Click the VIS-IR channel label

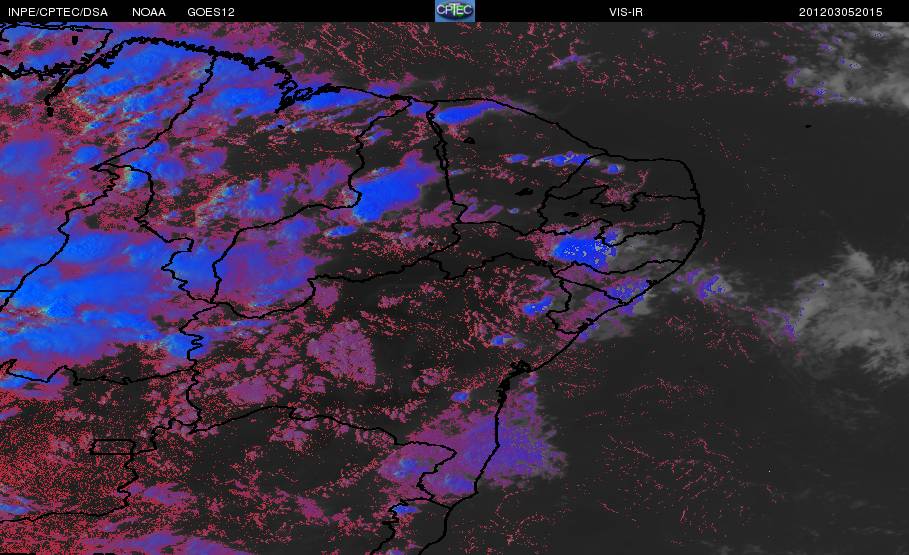tap(626, 12)
